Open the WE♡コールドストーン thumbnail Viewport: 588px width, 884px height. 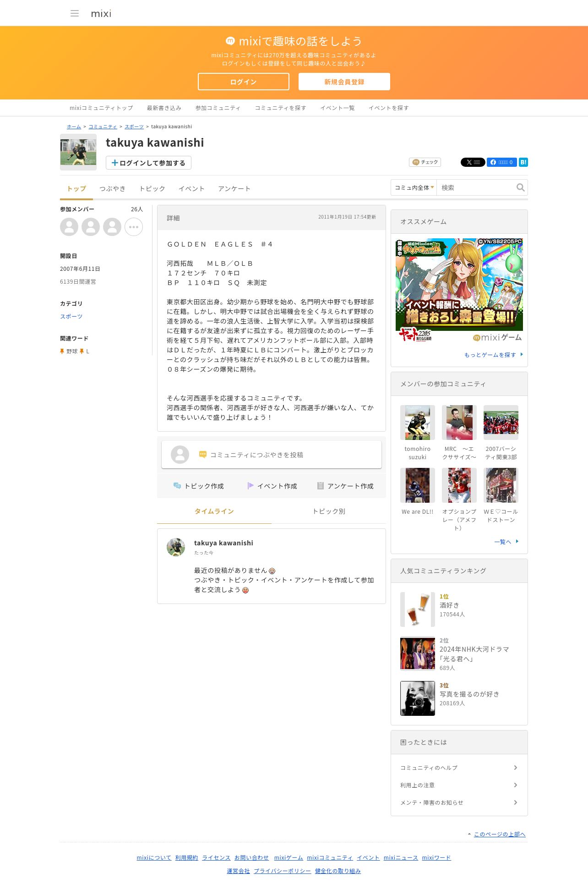pos(501,485)
